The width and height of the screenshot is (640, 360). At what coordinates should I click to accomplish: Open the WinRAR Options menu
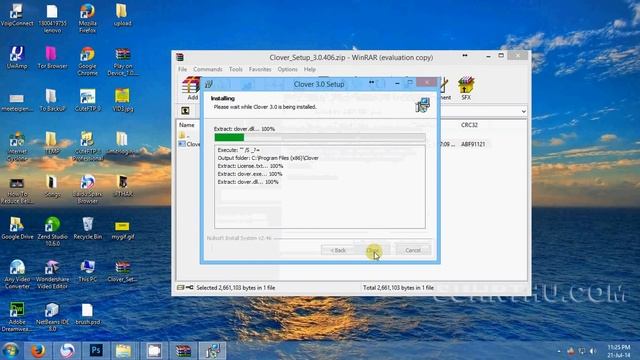[x=287, y=69]
